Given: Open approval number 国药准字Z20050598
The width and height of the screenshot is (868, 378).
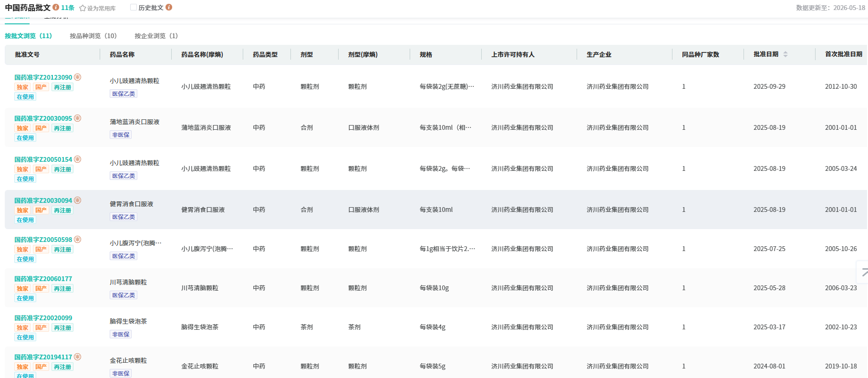Looking at the screenshot, I should click(x=43, y=240).
